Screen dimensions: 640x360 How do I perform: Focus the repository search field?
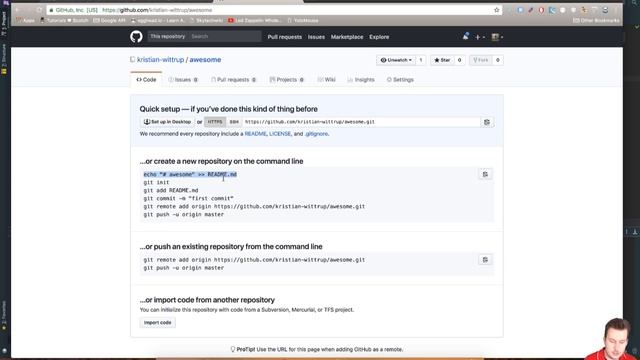point(225,36)
